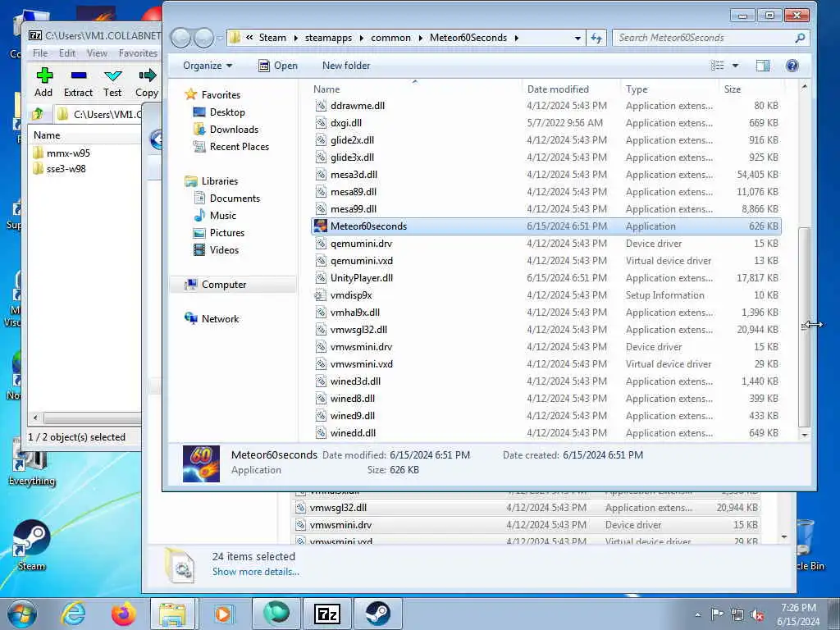Show hidden tray icons arrow
Screen dimensions: 840x630
(x=697, y=615)
